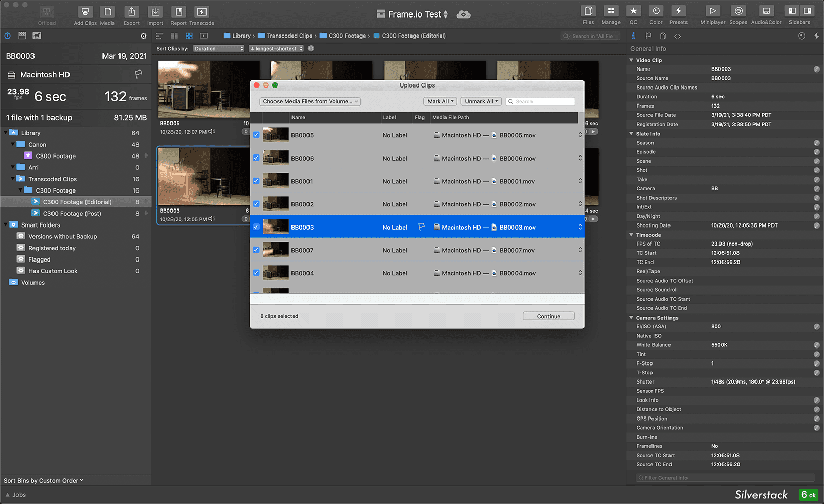Click the library settings gear icon

click(x=144, y=36)
